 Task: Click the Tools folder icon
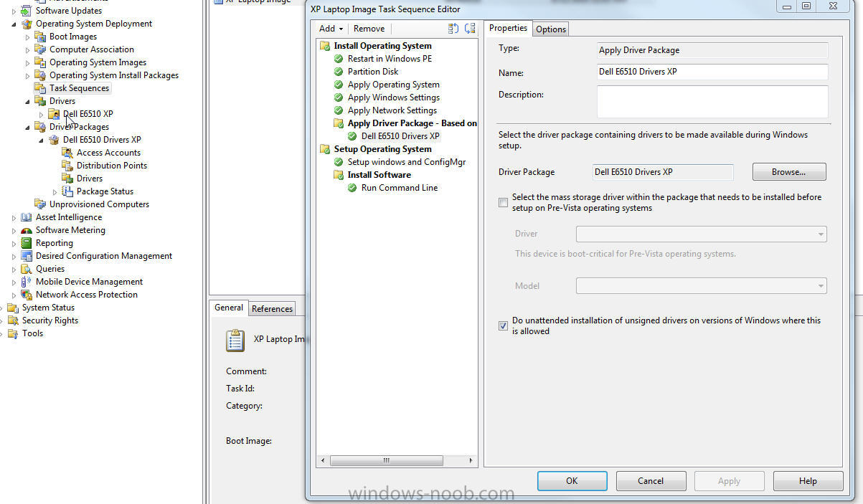pos(13,333)
